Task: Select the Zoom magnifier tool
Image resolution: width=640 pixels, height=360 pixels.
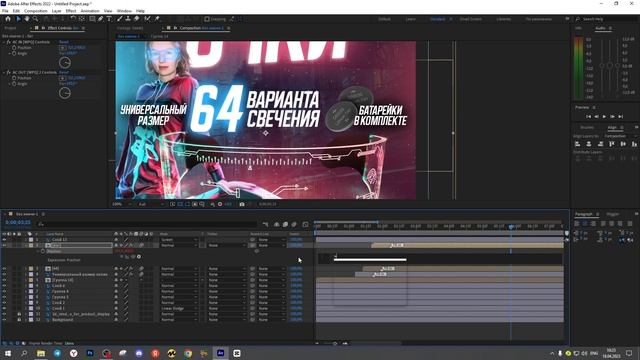Action: [x=36, y=19]
